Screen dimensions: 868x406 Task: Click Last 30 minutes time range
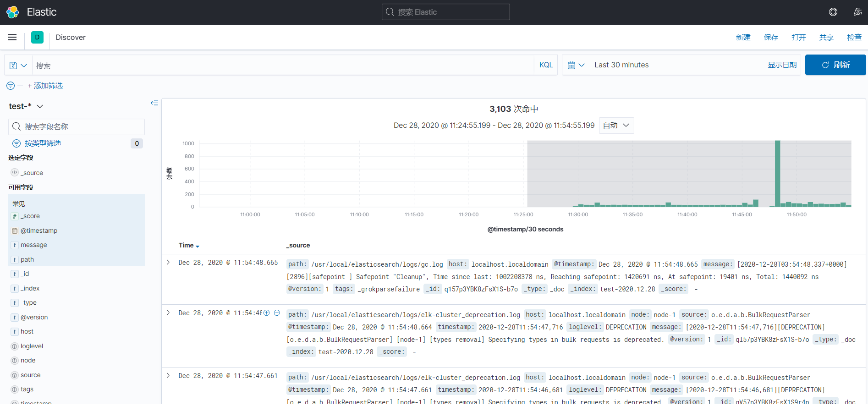point(621,65)
